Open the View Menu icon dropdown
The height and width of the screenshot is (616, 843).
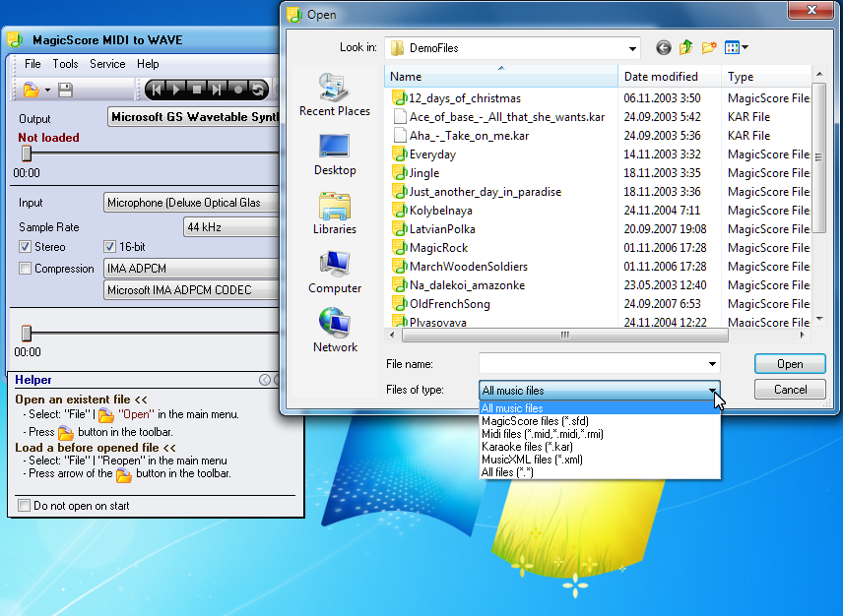point(737,48)
